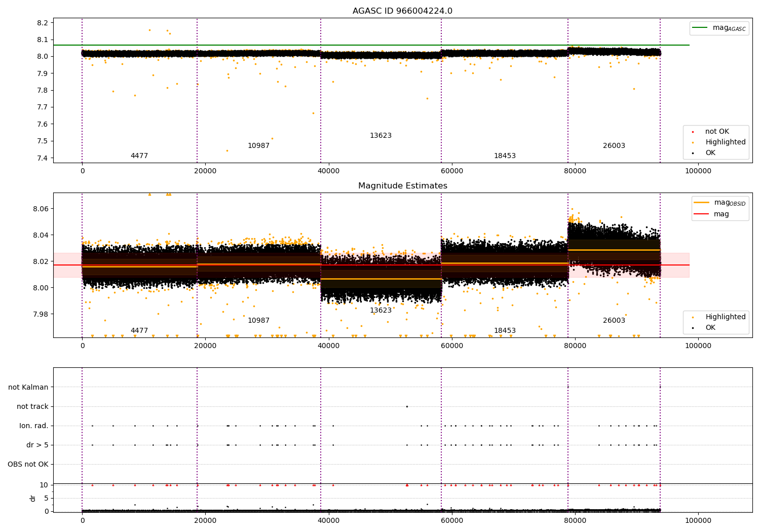Image resolution: width=760 pixels, height=532 pixels.
Task: Click the title 'AGASC ID 966004224.0'
Action: [x=402, y=11]
